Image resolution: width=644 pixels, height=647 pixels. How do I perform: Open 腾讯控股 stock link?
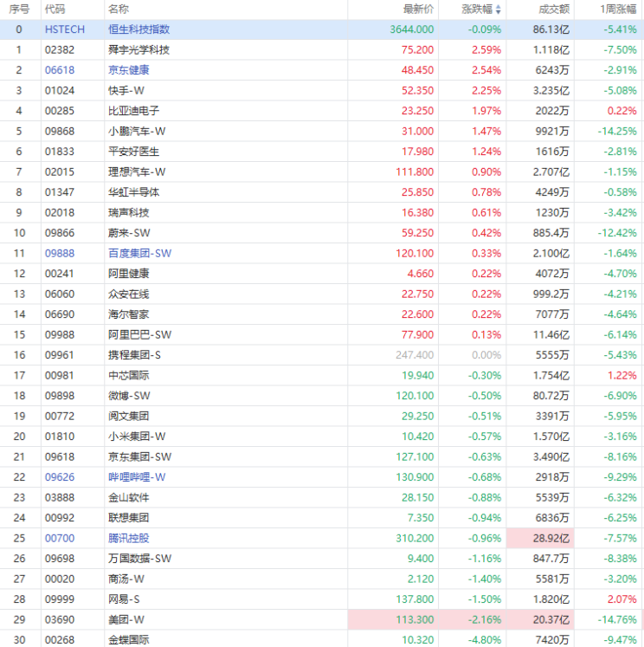(128, 539)
